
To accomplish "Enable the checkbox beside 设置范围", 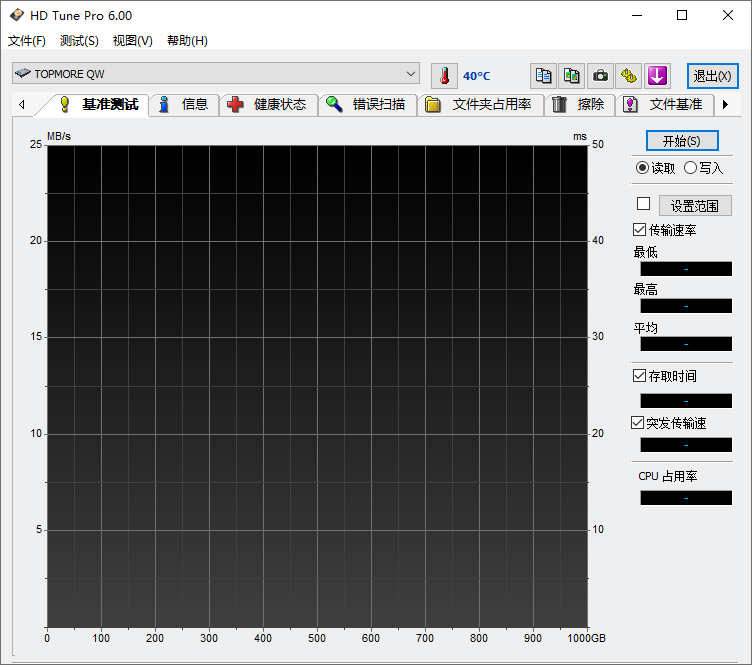I will pos(644,204).
